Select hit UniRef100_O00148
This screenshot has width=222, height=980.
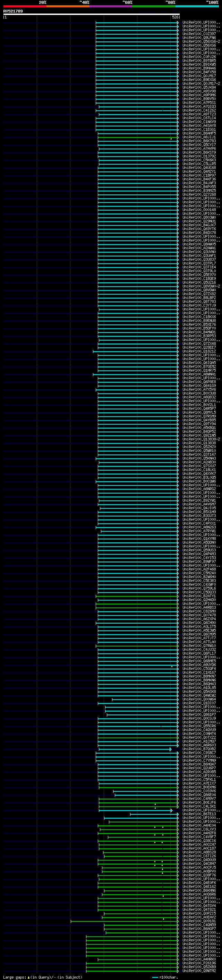(199, 210)
